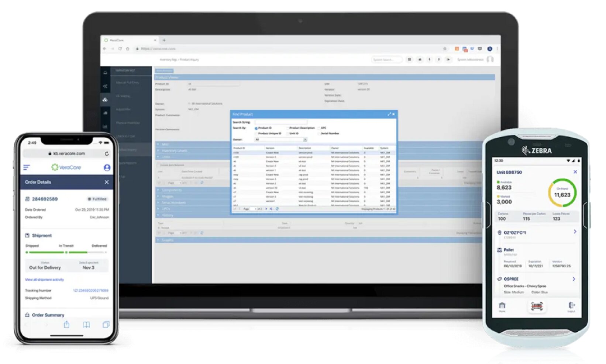
Task: Tap the Safari share icon on phone
Action: [x=66, y=325]
